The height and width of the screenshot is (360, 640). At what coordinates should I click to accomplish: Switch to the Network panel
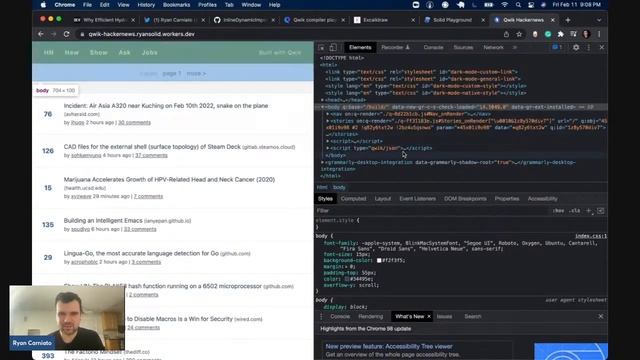pos(493,47)
